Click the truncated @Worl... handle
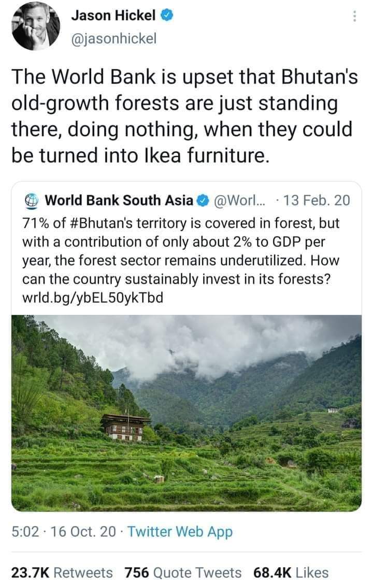The width and height of the screenshot is (373, 588). tap(233, 200)
